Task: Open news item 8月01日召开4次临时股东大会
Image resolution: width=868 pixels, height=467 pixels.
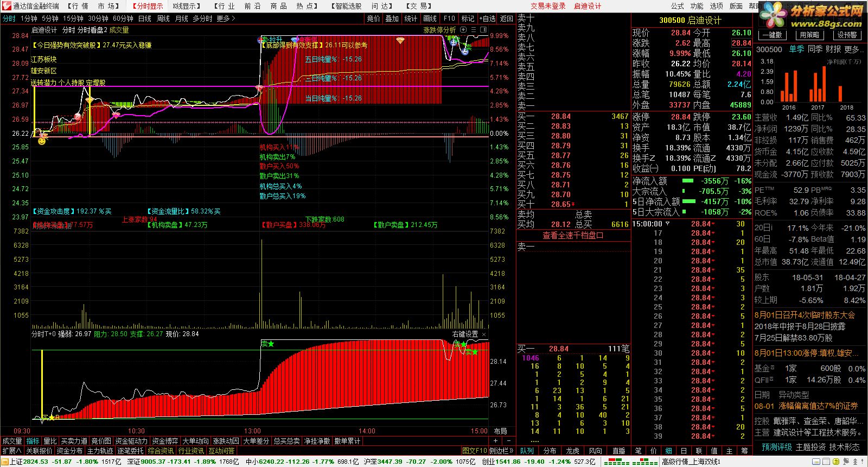Action: (805, 315)
